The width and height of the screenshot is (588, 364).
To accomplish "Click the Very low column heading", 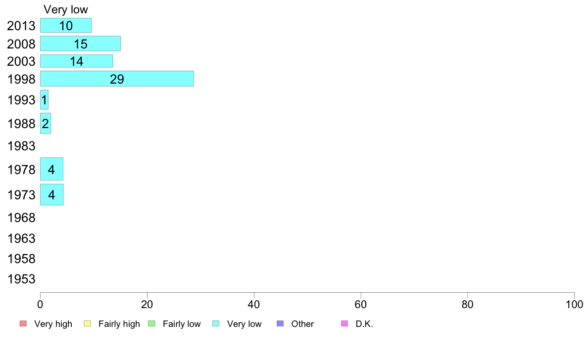I will 66,9.
